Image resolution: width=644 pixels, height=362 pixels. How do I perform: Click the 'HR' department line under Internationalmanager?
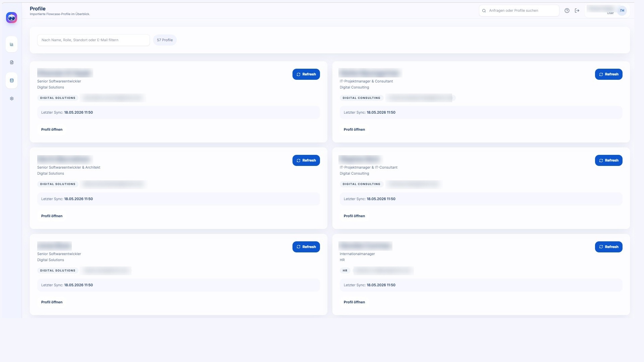coord(342,260)
